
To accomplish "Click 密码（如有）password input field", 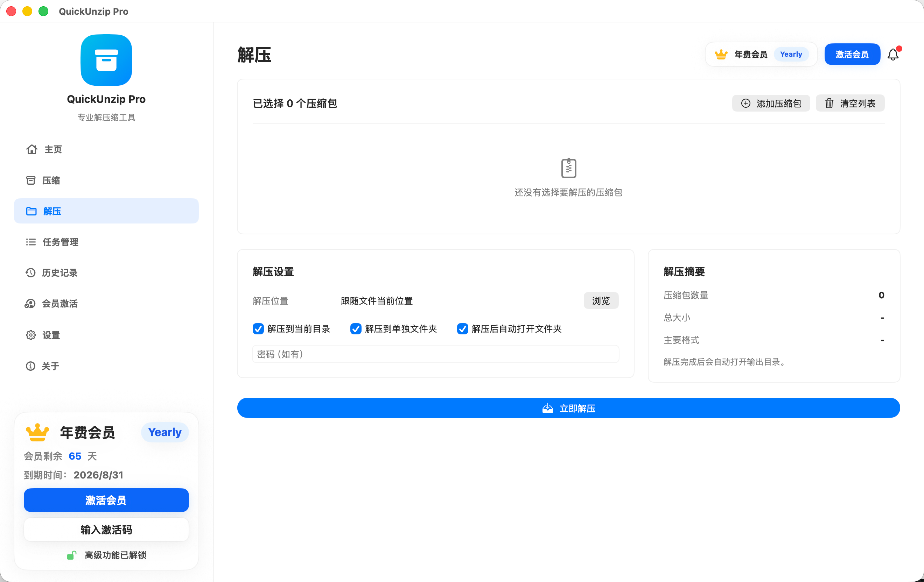I will (435, 354).
